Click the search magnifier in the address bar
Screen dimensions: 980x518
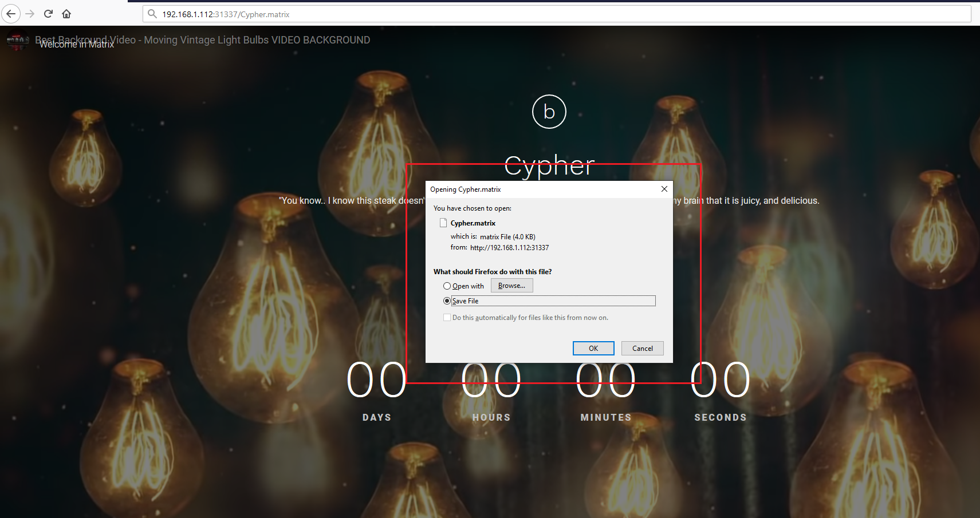point(152,14)
